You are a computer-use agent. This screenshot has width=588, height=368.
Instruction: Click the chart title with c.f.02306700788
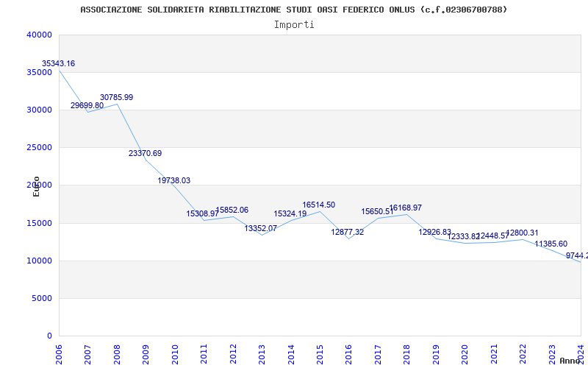coord(293,10)
